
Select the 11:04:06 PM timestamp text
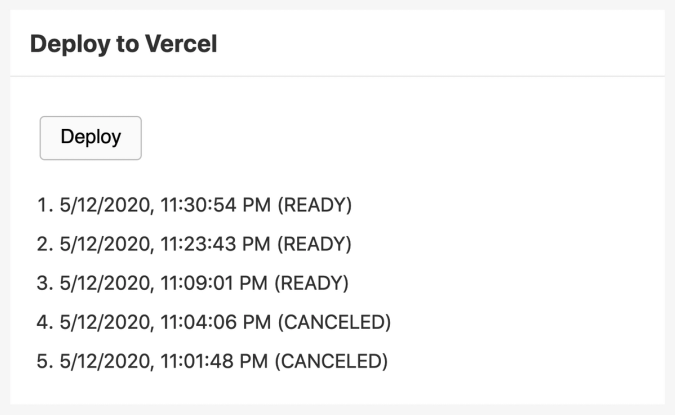216,322
